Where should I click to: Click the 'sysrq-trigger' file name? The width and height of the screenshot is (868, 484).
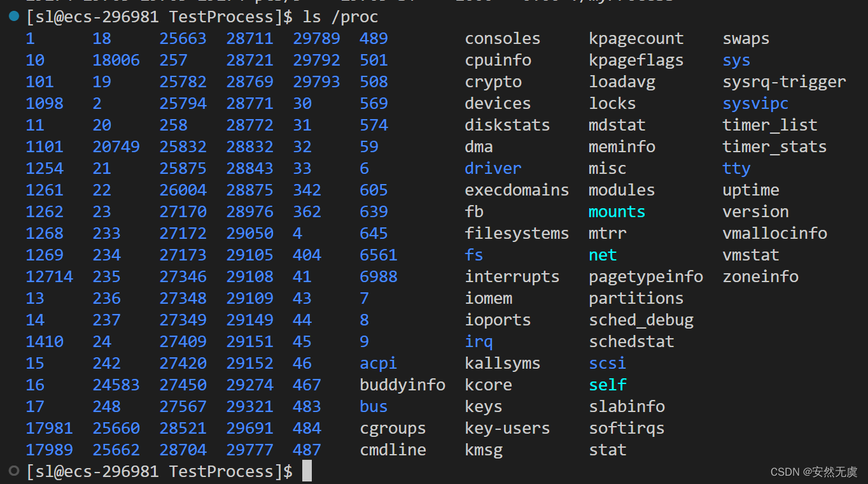coord(785,82)
